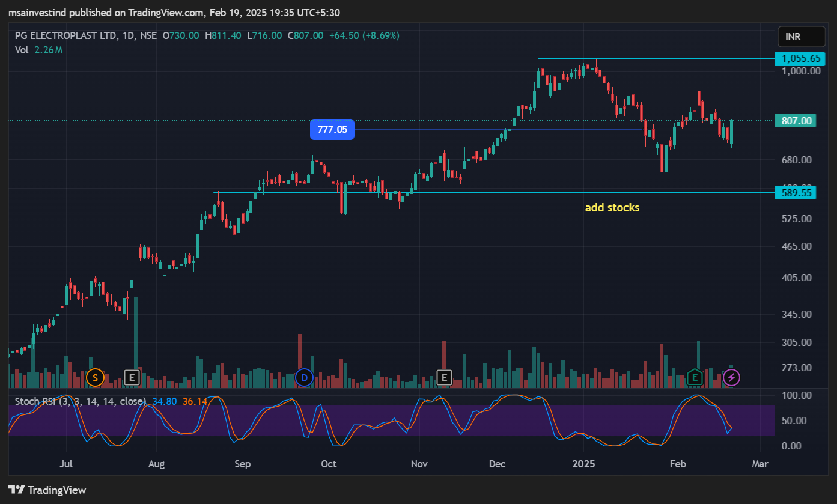Viewport: 837px width, 504px height.
Task: Click the 36.14 Stoch RSI D value
Action: pyautogui.click(x=195, y=401)
